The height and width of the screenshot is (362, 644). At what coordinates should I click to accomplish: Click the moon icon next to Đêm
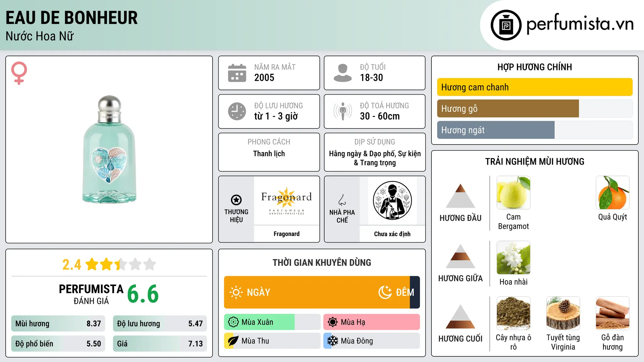385,292
